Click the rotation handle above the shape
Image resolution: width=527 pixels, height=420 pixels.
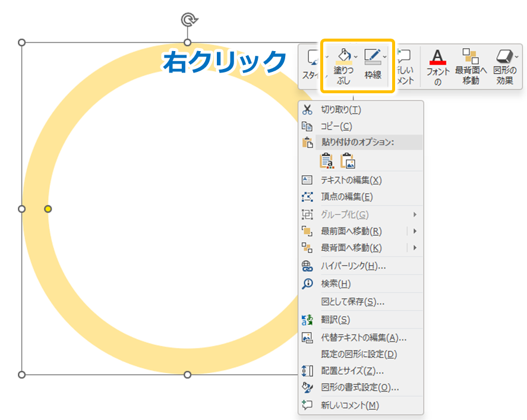(188, 20)
